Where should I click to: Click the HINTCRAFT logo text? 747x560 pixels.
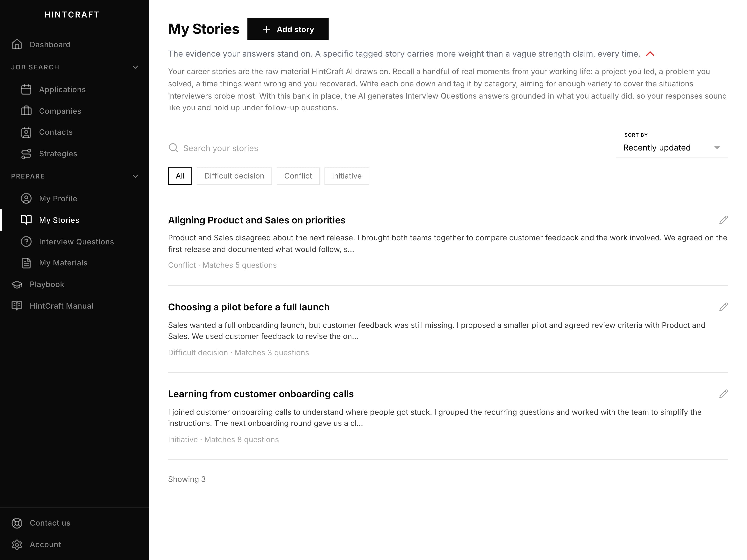coord(72,15)
